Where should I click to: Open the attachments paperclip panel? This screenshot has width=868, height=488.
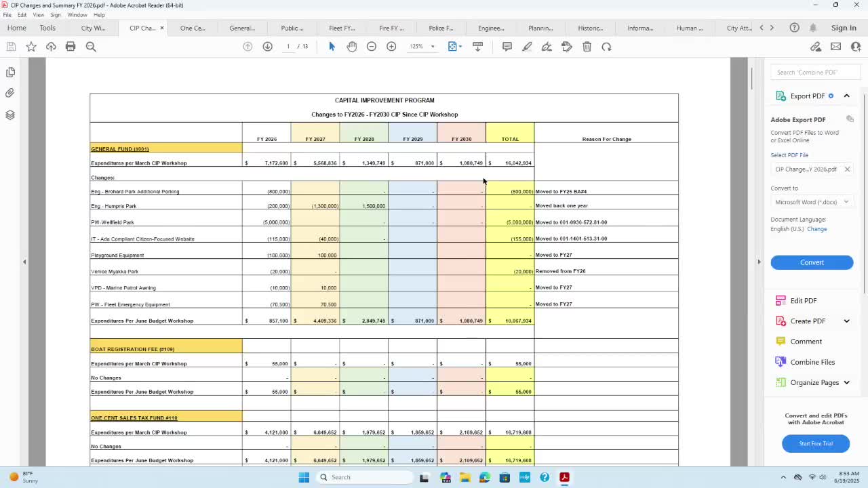point(10,93)
